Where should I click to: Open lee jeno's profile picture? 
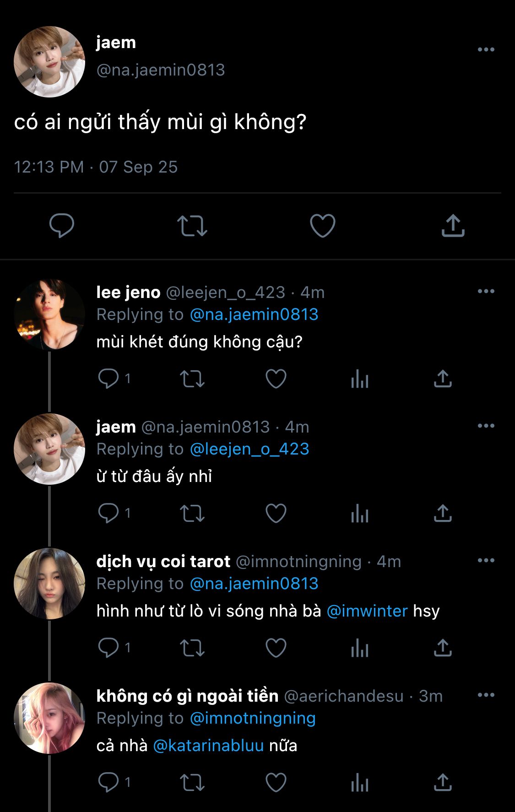coord(49,314)
